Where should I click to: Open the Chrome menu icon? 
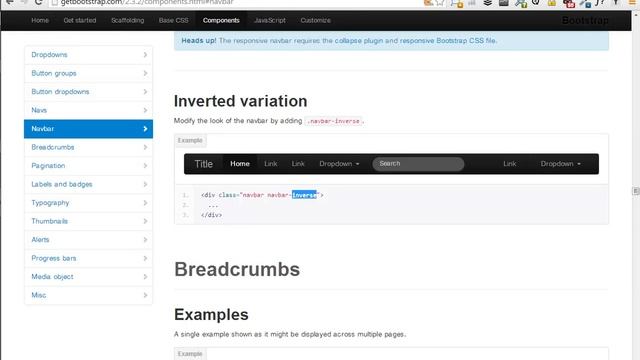click(631, 2)
